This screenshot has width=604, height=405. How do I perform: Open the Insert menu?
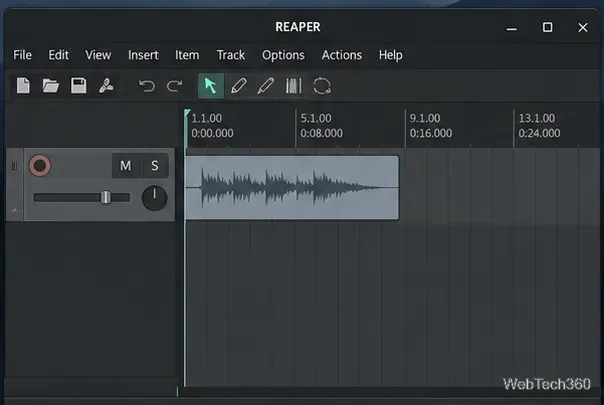pyautogui.click(x=143, y=55)
